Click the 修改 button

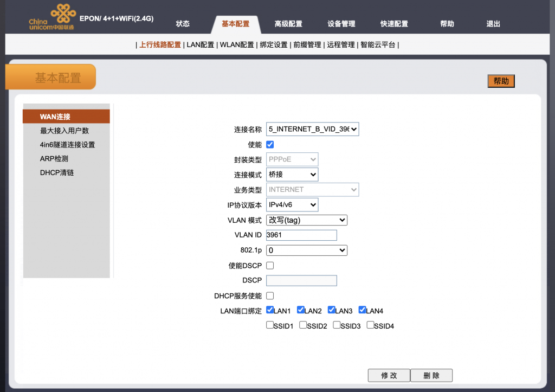pos(389,376)
